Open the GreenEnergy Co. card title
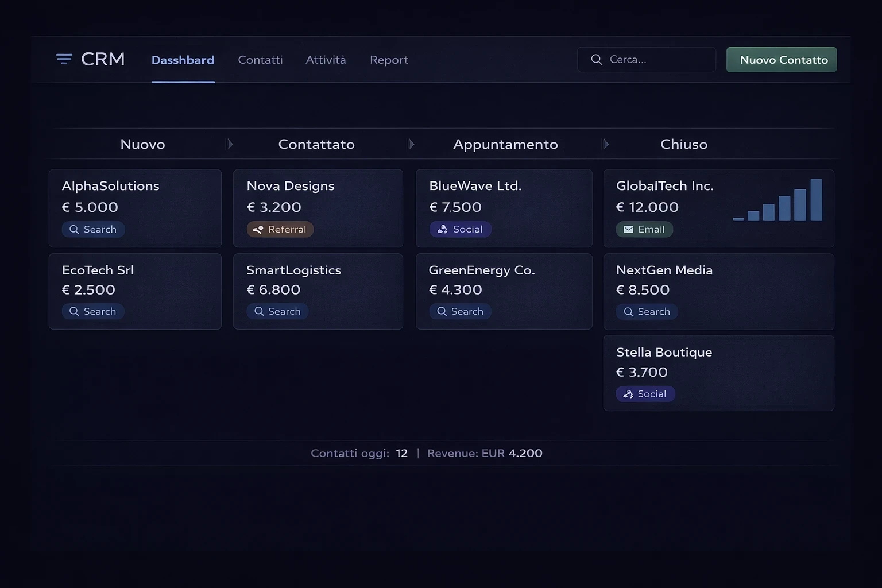The height and width of the screenshot is (588, 882). [x=482, y=270]
